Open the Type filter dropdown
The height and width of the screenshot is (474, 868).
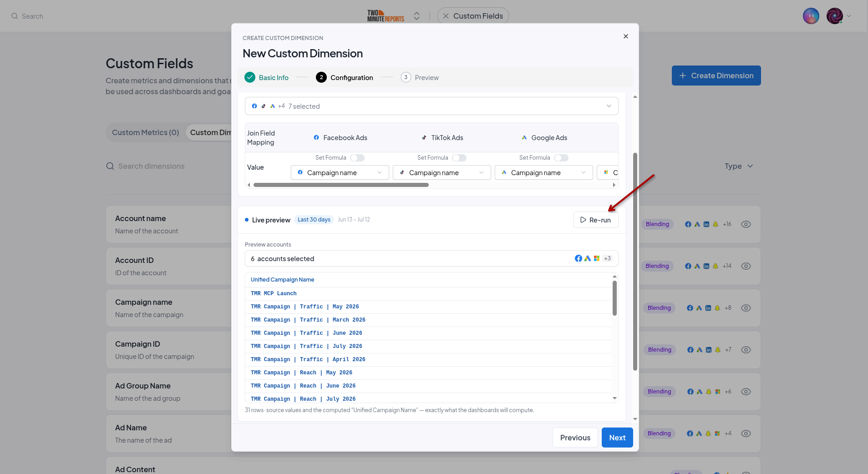(x=739, y=166)
